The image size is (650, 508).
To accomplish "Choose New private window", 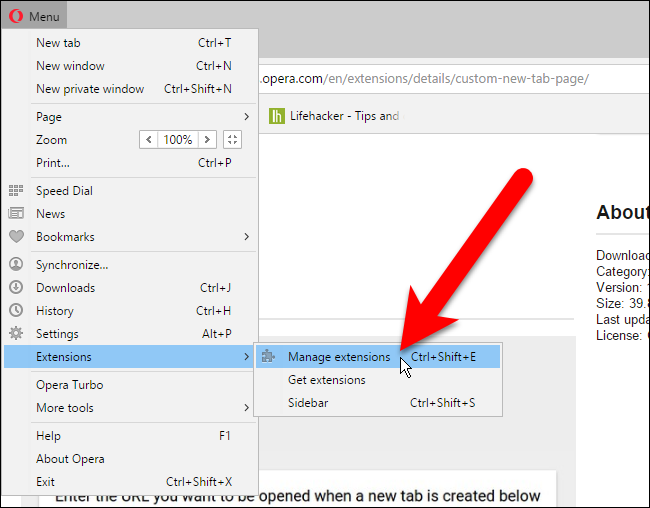I will 133,89.
